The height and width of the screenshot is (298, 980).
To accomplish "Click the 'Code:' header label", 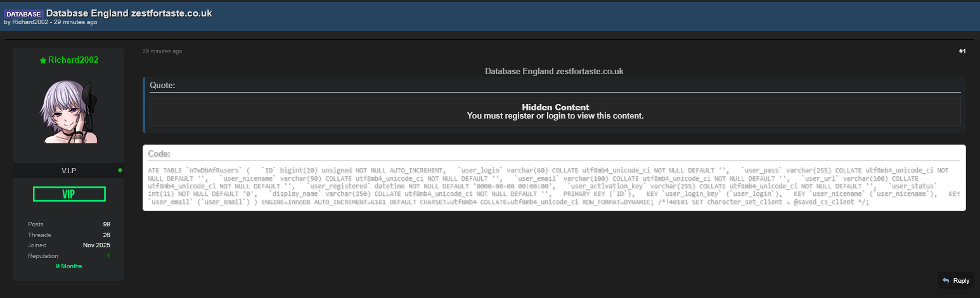I will [159, 154].
